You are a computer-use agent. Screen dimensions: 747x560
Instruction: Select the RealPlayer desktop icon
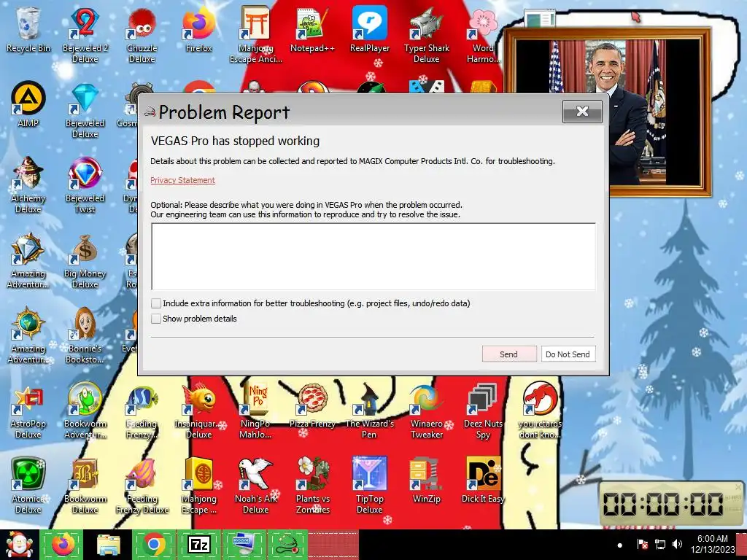[370, 30]
